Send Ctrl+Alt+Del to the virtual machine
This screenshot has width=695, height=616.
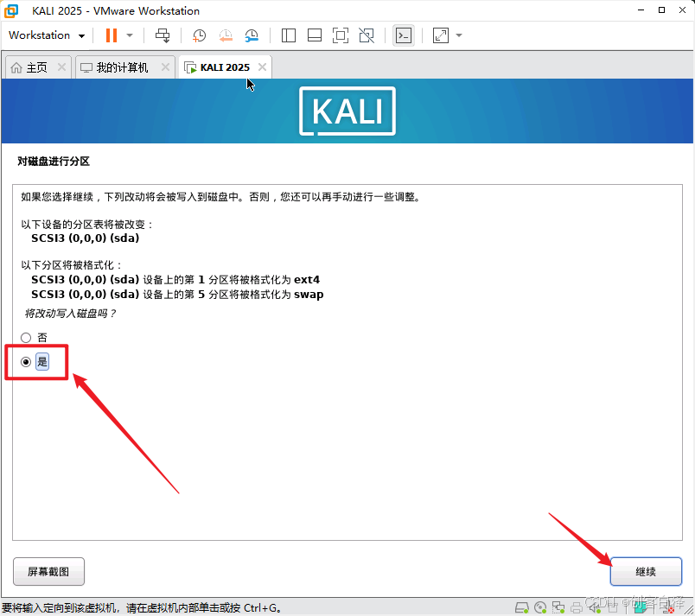pos(163,35)
